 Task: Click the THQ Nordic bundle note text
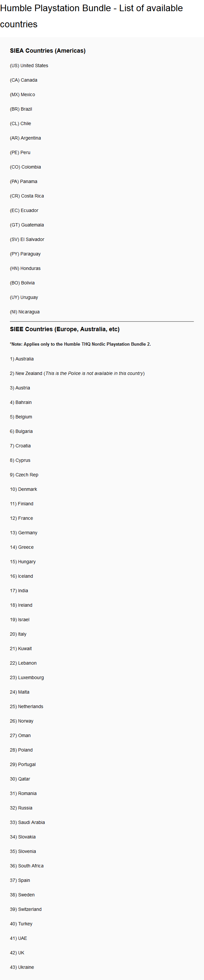(x=81, y=344)
